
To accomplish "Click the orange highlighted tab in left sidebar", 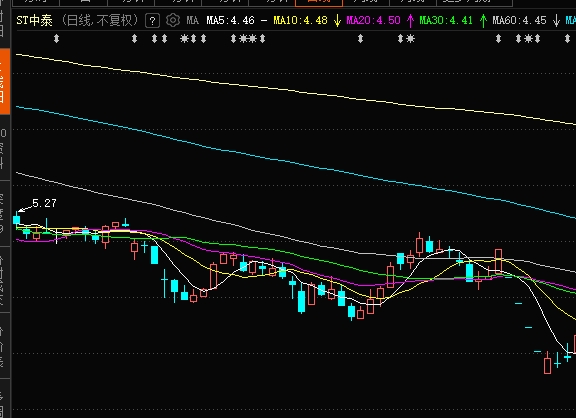I will click(x=5, y=81).
